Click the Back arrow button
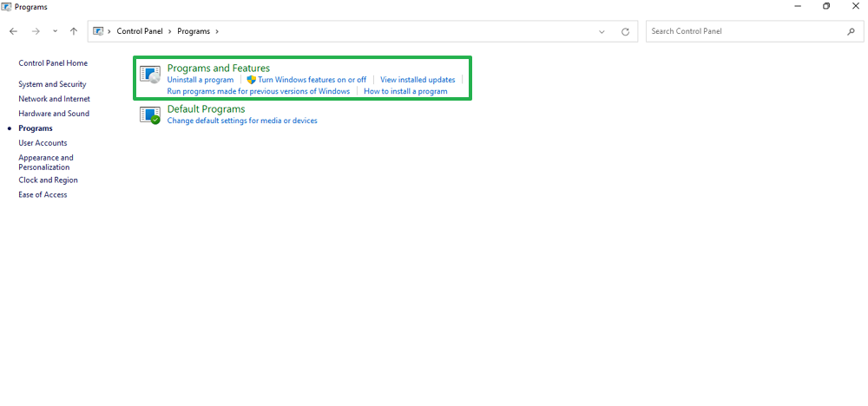 [x=14, y=31]
